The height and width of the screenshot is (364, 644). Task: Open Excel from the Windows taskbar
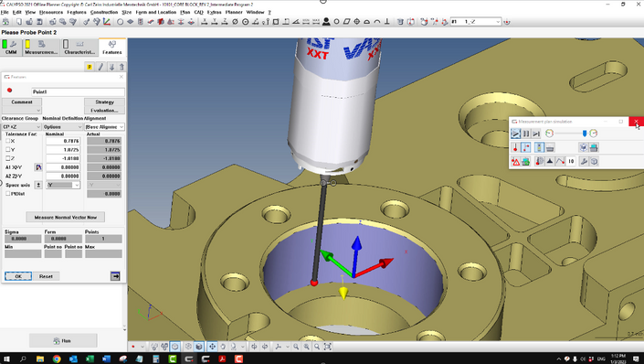click(90, 359)
